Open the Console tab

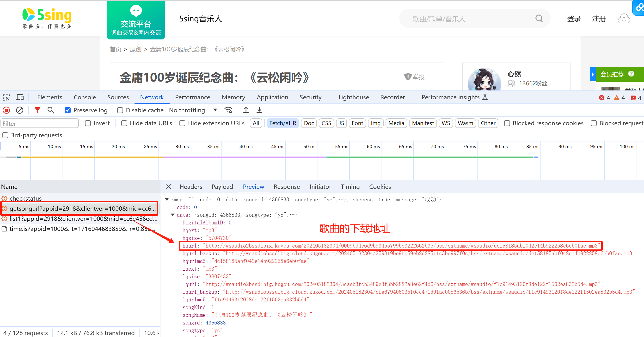tap(85, 97)
